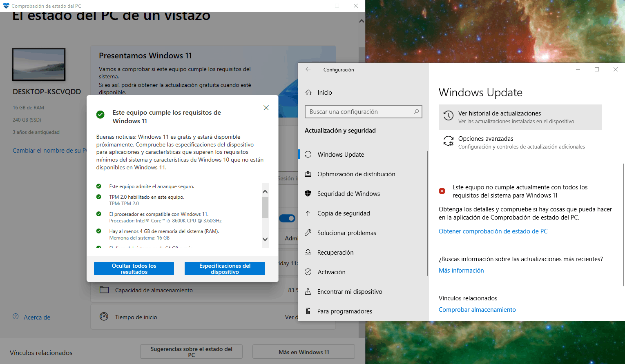Image resolution: width=625 pixels, height=364 pixels.
Task: Close the Windows 11 requirements dialog
Action: [x=266, y=108]
